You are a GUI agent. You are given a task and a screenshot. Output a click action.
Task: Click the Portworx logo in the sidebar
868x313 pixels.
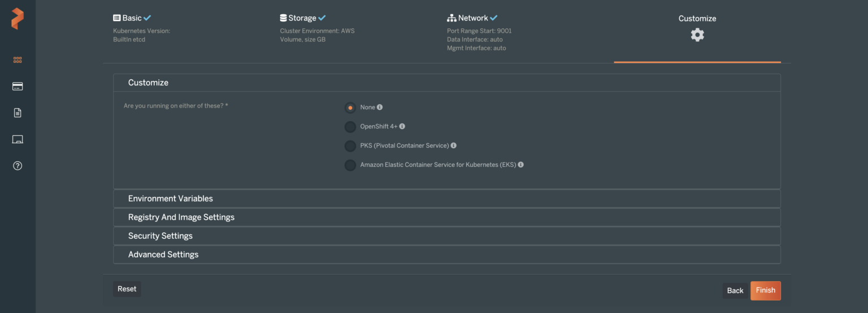pos(18,19)
